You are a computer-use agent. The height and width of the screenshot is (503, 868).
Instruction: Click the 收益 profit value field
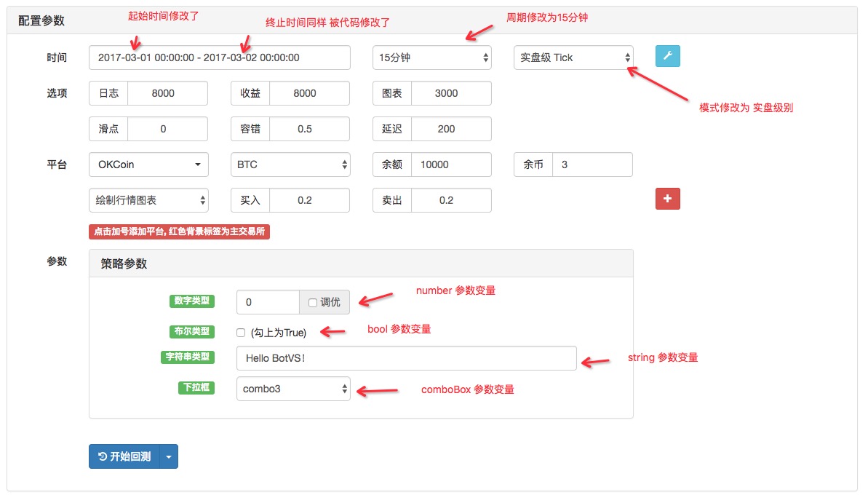pyautogui.click(x=309, y=93)
